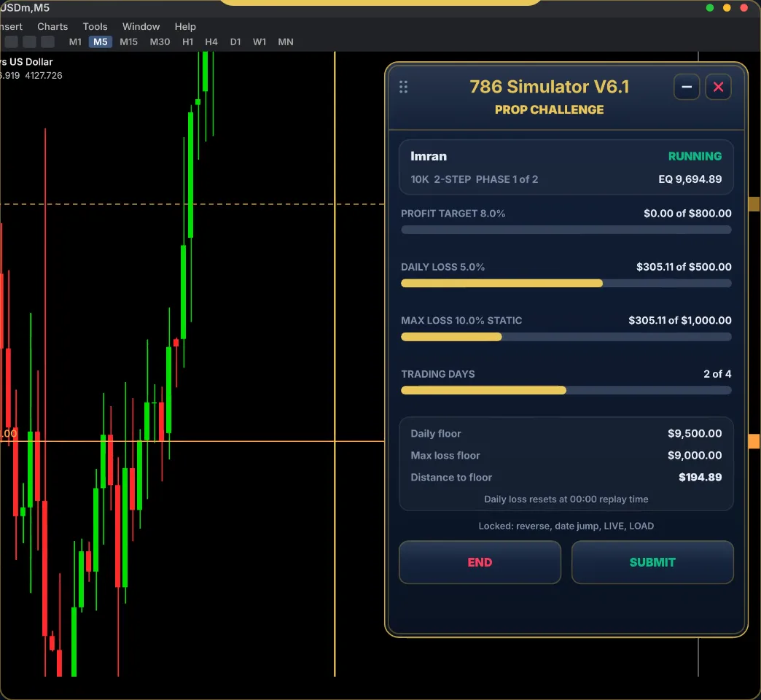This screenshot has width=761, height=700.
Task: Switch chart to MN timeframe
Action: [286, 42]
